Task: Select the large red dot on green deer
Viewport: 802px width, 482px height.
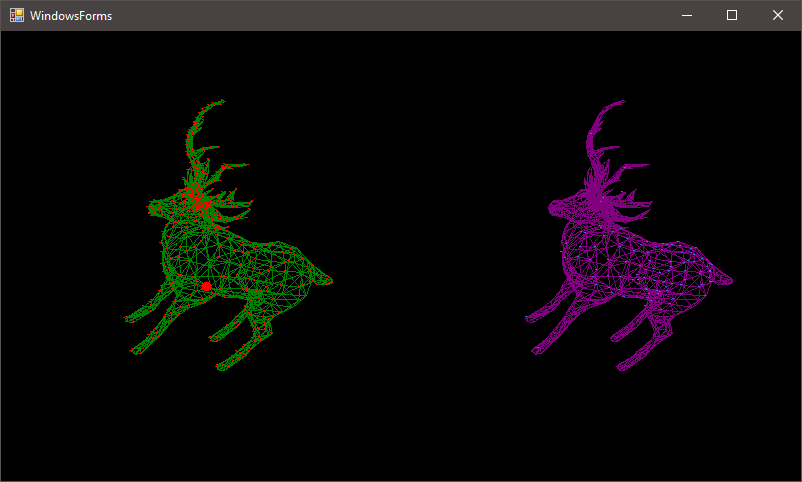Action: tap(206, 287)
